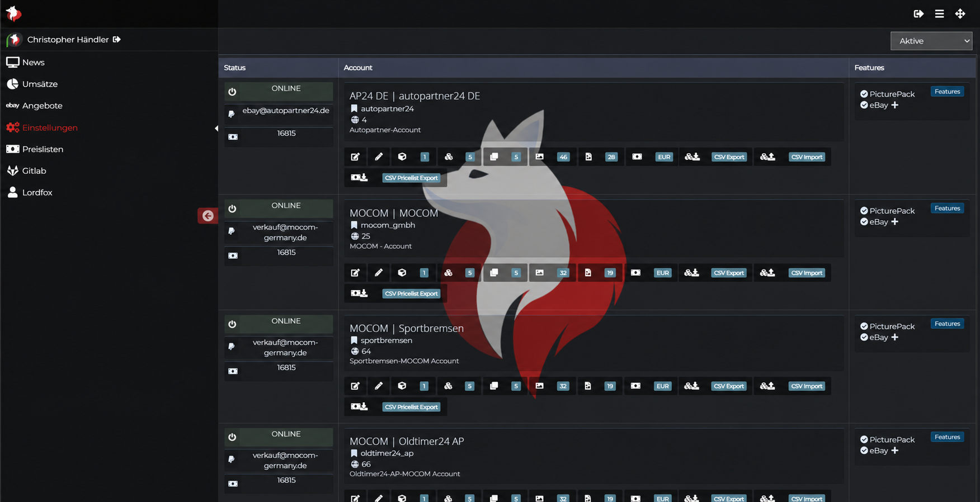Click the Features button for Oldtimer24 AP
980x502 pixels.
947,437
